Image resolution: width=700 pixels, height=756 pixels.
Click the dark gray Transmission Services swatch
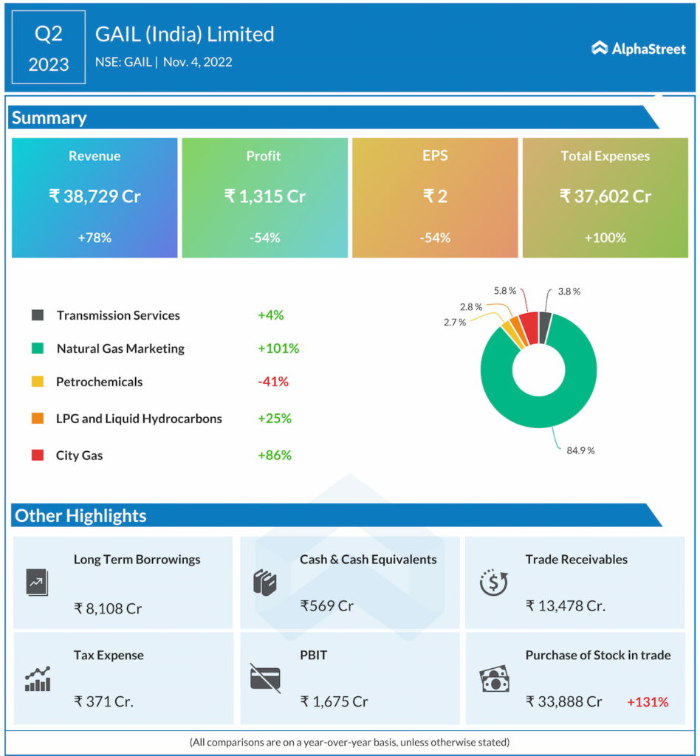(x=37, y=315)
